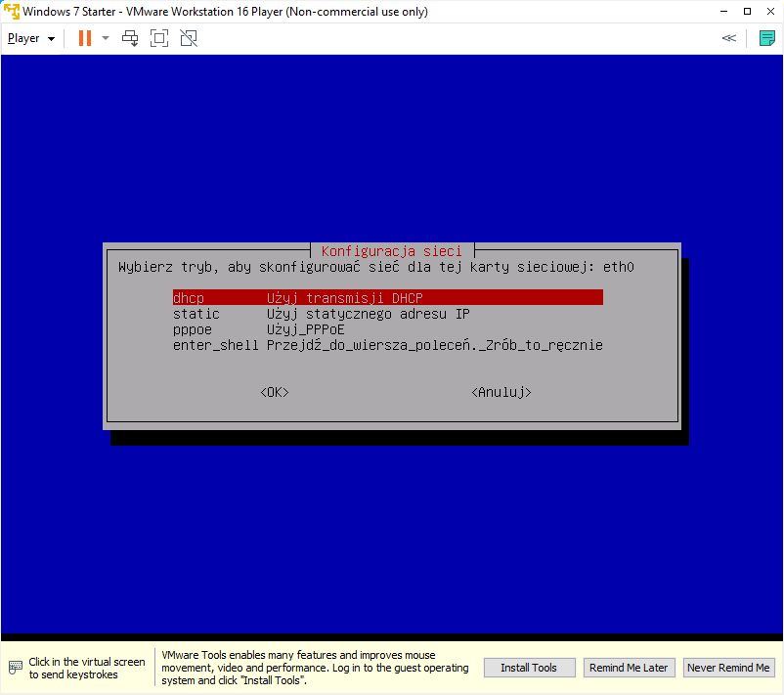
Task: Open the green message log icon
Action: pos(767,38)
